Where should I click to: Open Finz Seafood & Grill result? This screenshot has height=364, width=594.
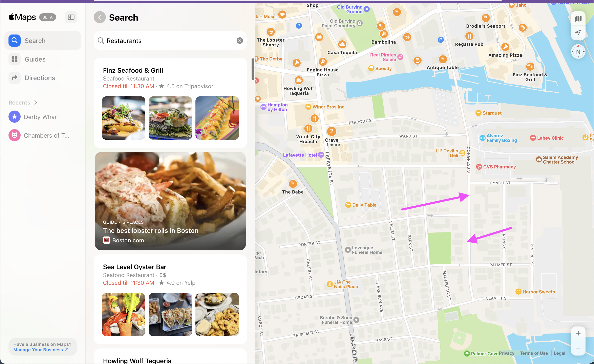pyautogui.click(x=170, y=103)
